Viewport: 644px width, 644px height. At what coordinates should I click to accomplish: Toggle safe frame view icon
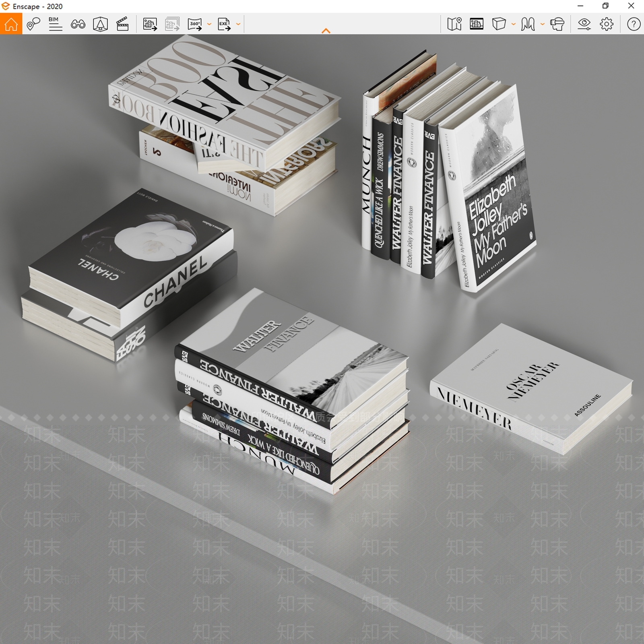(x=100, y=24)
